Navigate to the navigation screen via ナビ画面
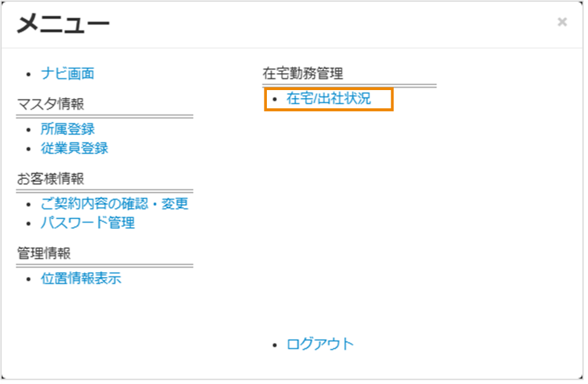 point(68,73)
